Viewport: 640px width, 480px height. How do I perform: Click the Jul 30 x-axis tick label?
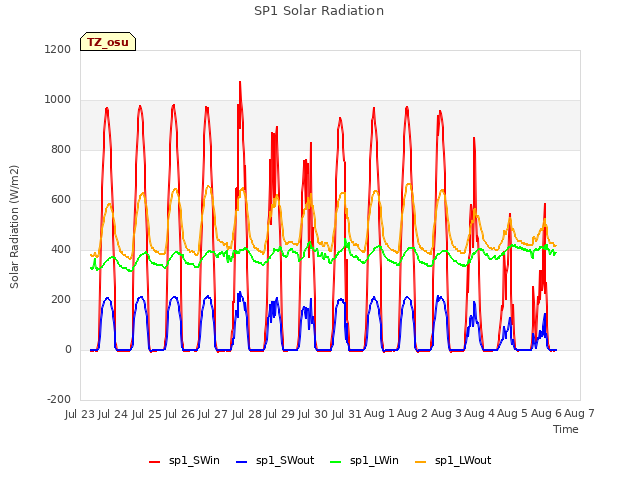coord(313,414)
